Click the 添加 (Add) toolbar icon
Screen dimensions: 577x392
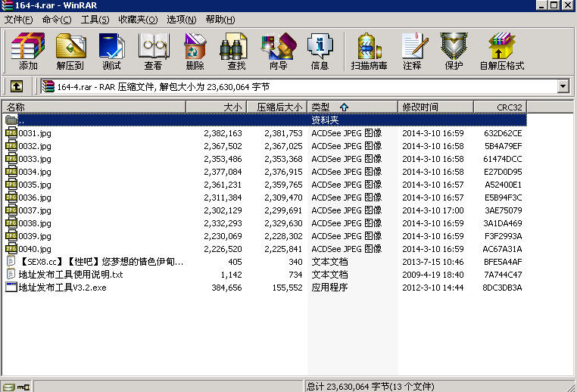tap(28, 51)
